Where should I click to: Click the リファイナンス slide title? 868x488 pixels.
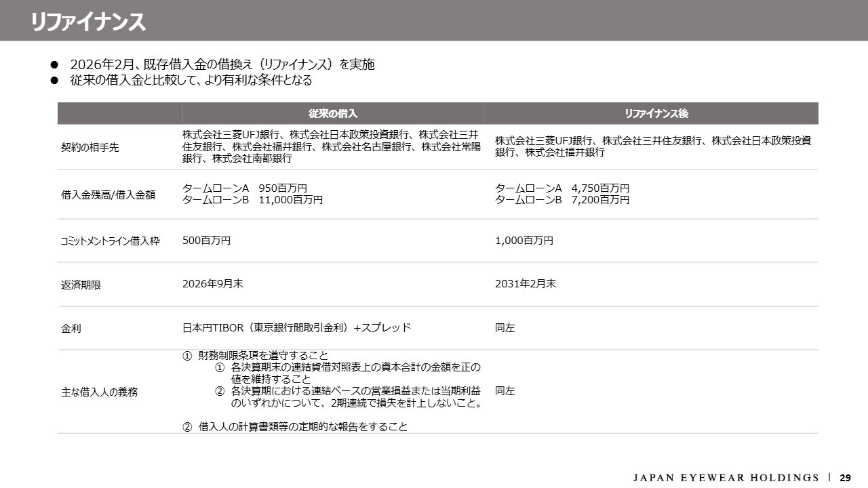(x=87, y=22)
